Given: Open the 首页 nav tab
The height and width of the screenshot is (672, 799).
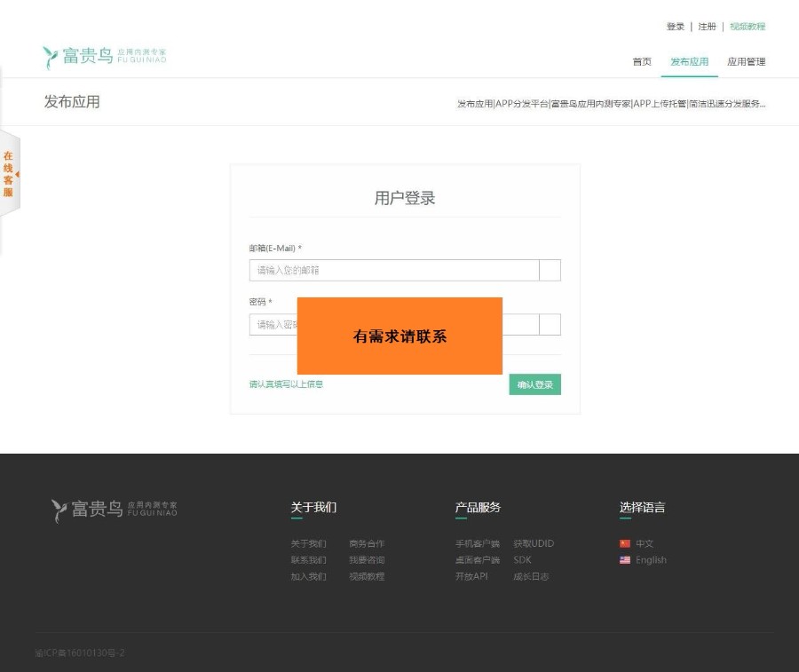Looking at the screenshot, I should [x=642, y=61].
